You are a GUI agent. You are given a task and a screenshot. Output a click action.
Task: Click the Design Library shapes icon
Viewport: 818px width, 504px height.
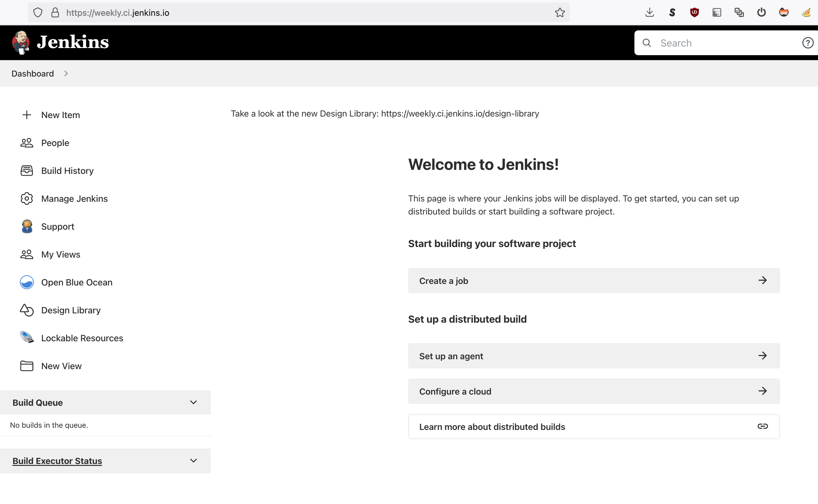coord(27,310)
